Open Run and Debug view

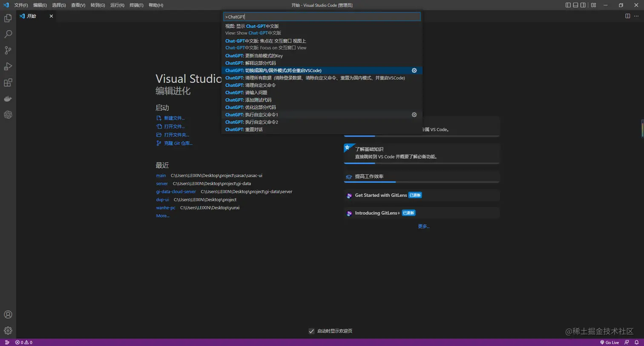[8, 66]
